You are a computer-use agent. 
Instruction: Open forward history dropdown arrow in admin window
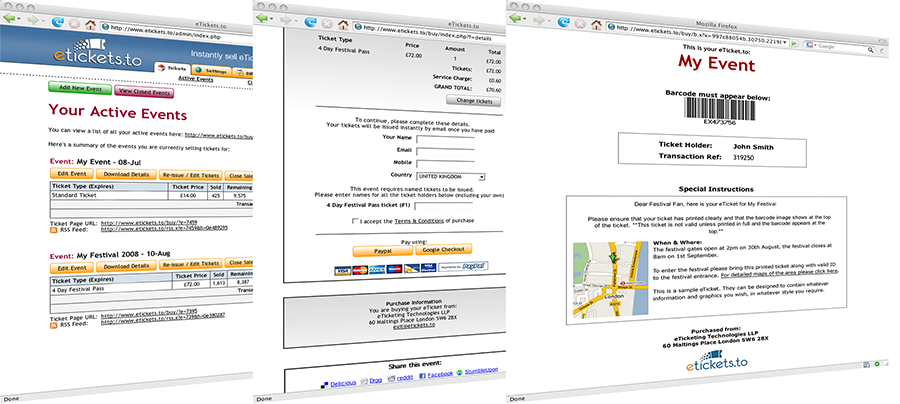42,22
